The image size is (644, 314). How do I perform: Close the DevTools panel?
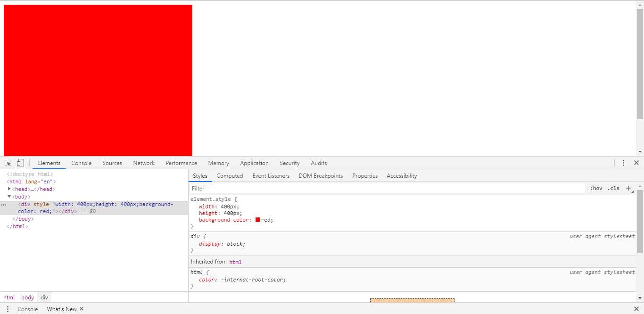[x=636, y=163]
